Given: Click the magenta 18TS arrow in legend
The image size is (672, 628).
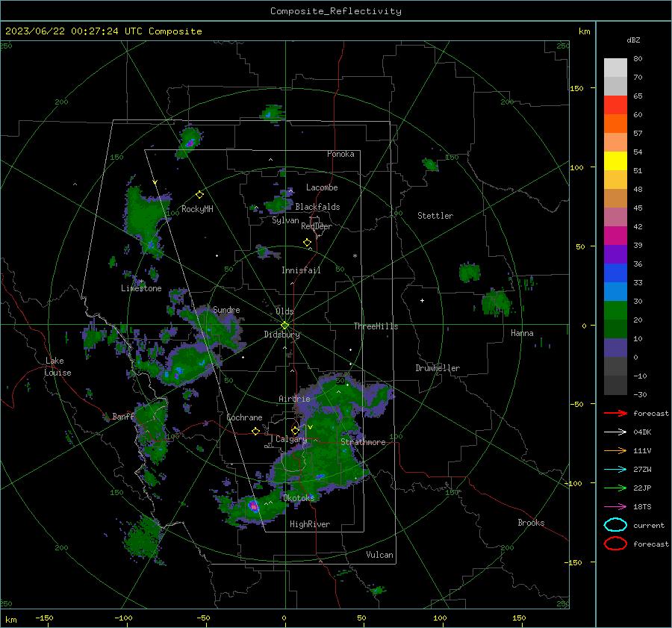Looking at the screenshot, I should tap(615, 507).
